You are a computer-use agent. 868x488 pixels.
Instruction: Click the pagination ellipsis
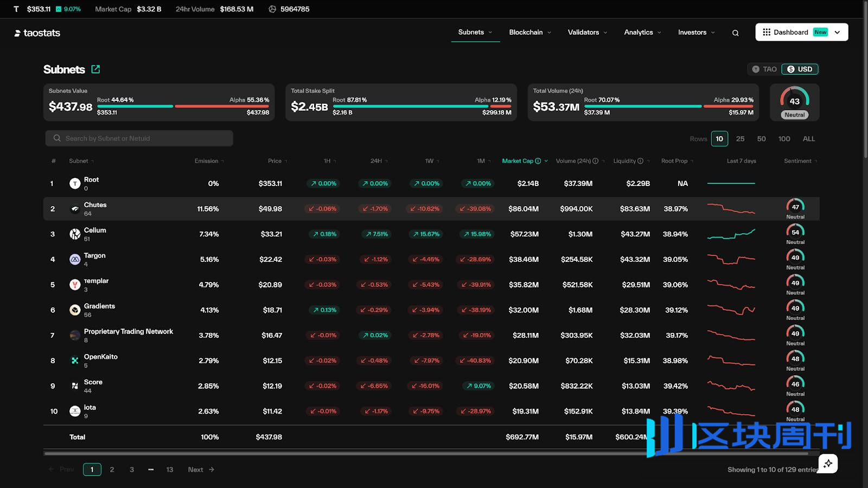click(x=151, y=470)
